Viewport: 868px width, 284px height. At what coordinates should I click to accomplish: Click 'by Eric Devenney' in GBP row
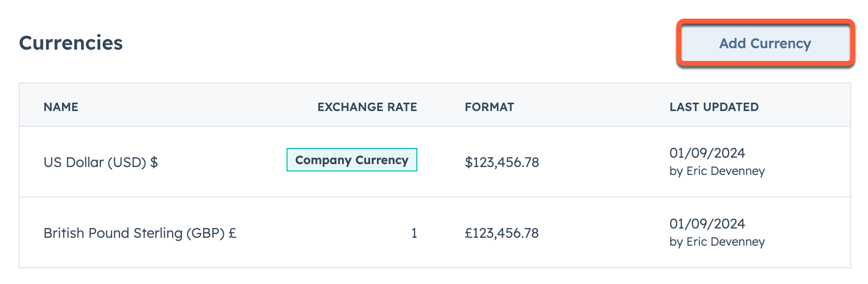click(717, 242)
